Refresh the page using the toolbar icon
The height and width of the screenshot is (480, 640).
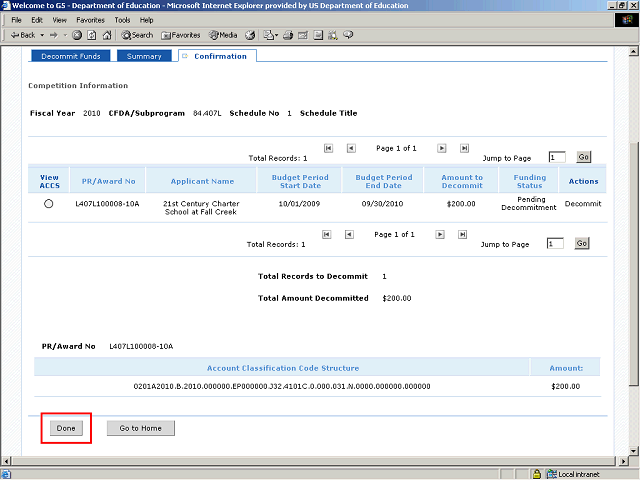90,35
